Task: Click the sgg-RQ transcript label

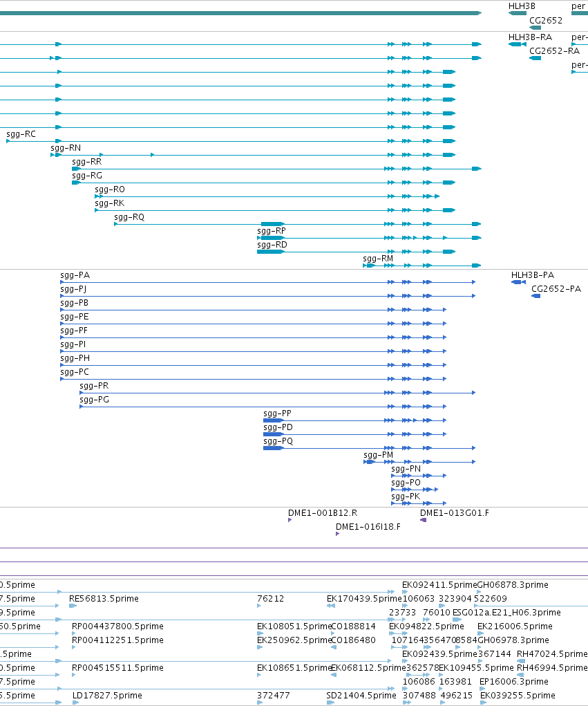Action: click(129, 217)
